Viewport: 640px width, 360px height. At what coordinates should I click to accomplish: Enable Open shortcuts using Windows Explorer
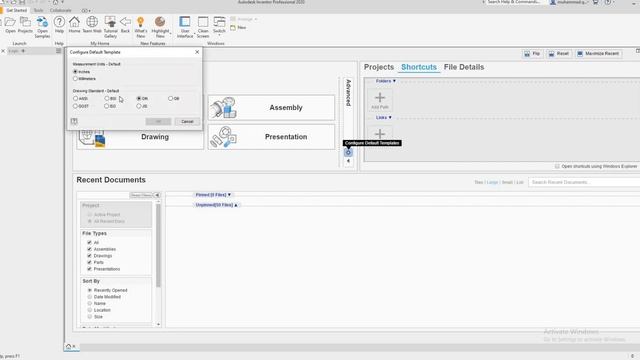(557, 166)
